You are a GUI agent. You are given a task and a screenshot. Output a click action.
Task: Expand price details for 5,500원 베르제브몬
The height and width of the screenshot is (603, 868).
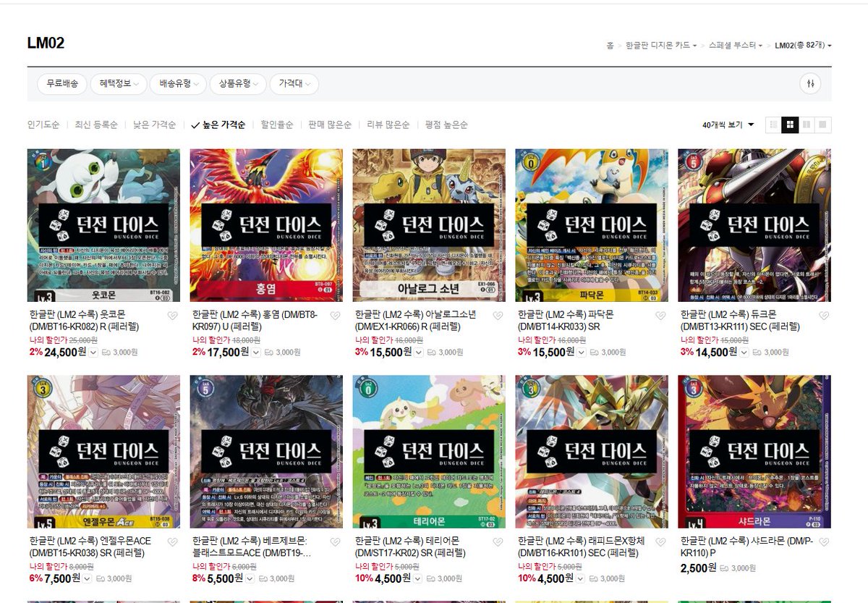click(250, 579)
